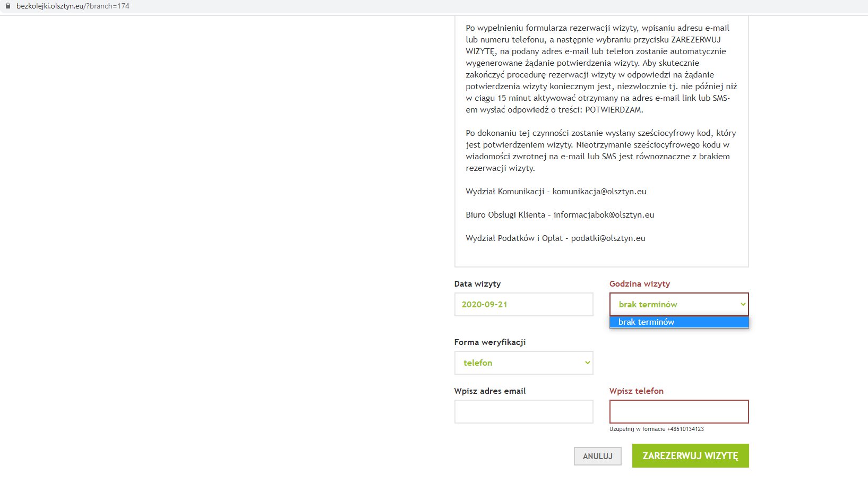868x483 pixels.
Task: Click the Wpisz telefon label
Action: tap(636, 391)
